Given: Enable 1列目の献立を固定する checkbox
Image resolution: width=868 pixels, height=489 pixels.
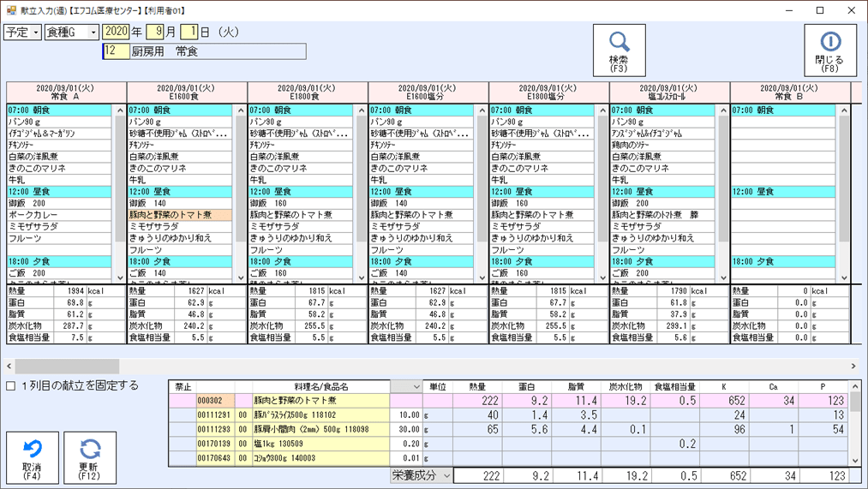Looking at the screenshot, I should click(11, 386).
